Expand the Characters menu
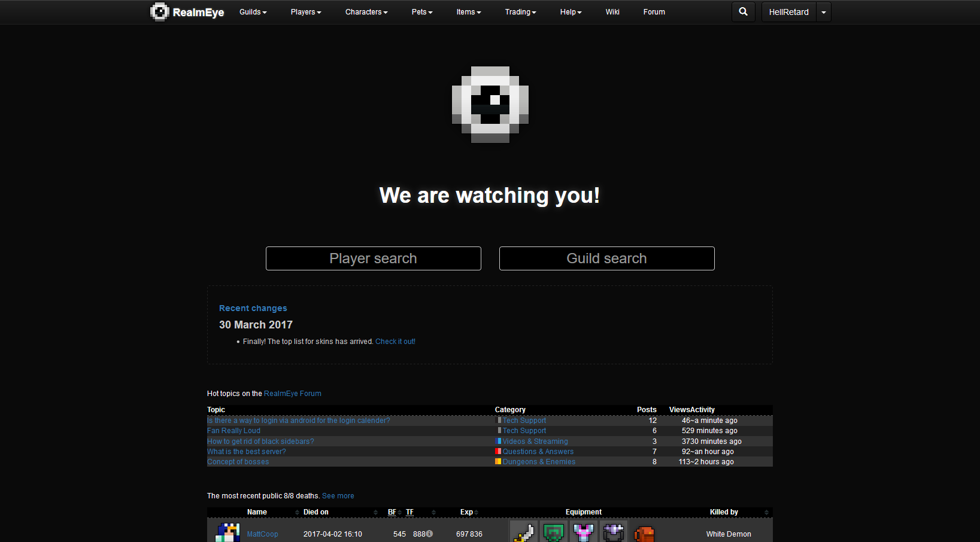Image resolution: width=980 pixels, height=542 pixels. click(366, 12)
